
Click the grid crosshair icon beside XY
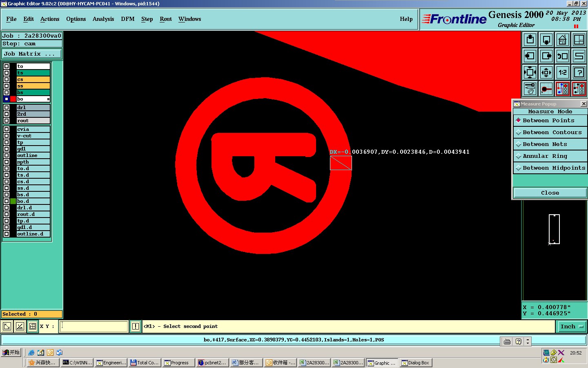click(x=33, y=326)
